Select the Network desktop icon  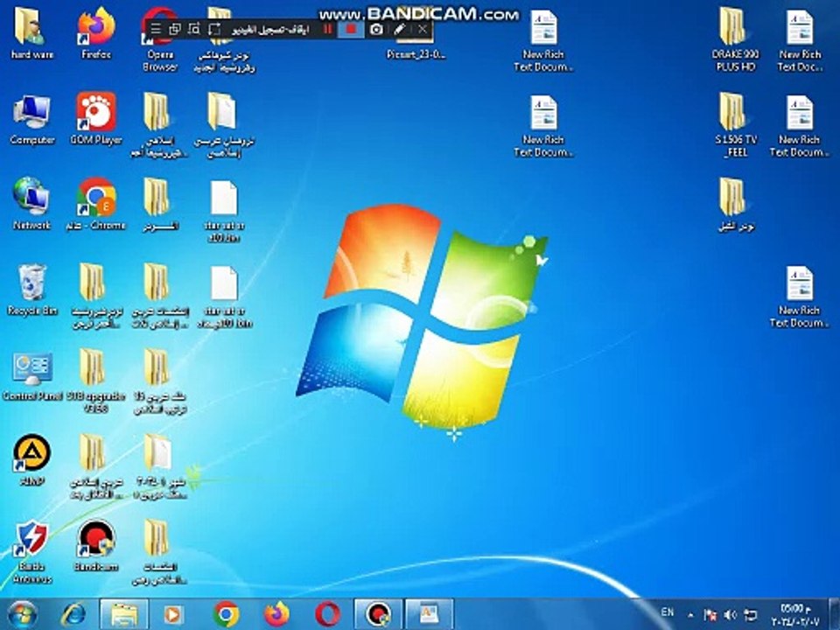(x=31, y=204)
